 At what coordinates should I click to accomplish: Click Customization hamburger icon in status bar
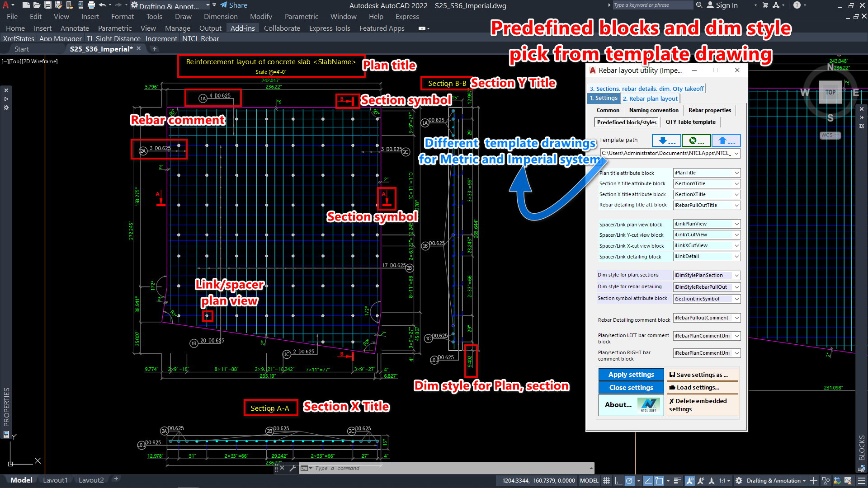(x=861, y=481)
